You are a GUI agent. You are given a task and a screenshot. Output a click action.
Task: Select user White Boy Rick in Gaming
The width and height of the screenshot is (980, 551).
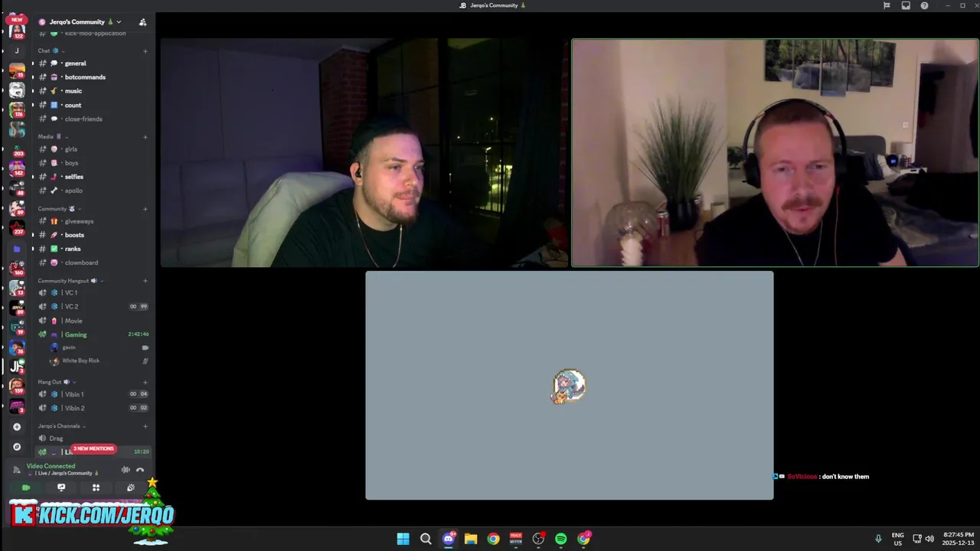(x=98, y=360)
